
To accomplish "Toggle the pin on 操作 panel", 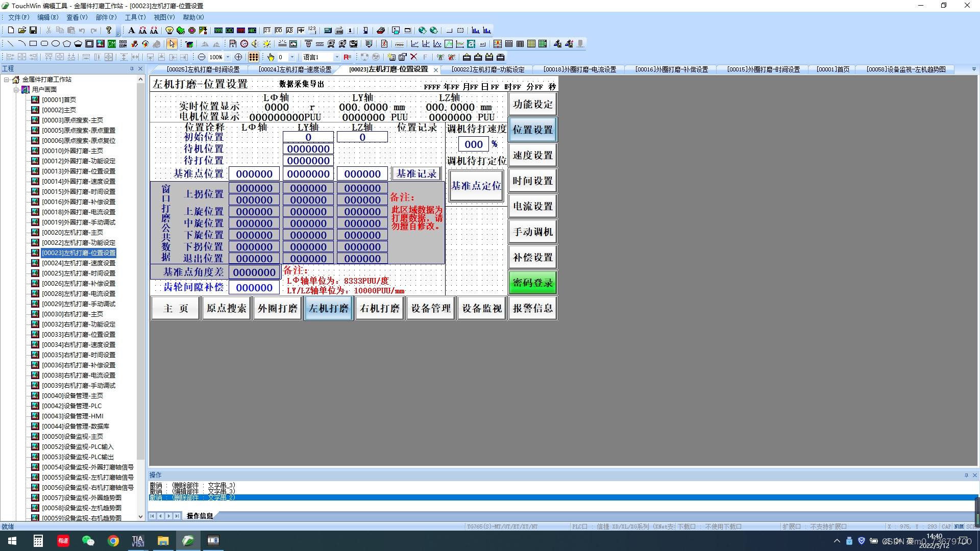I will tap(966, 475).
